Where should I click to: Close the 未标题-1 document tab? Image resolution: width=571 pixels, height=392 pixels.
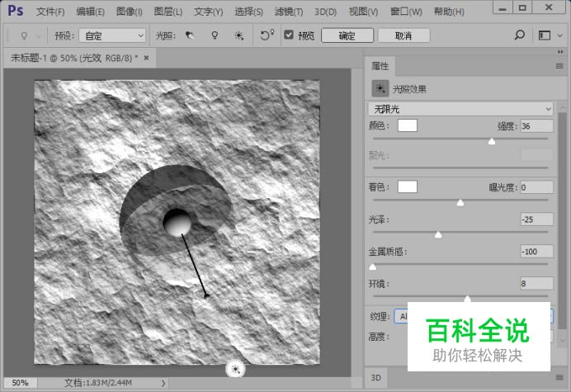pyautogui.click(x=146, y=58)
